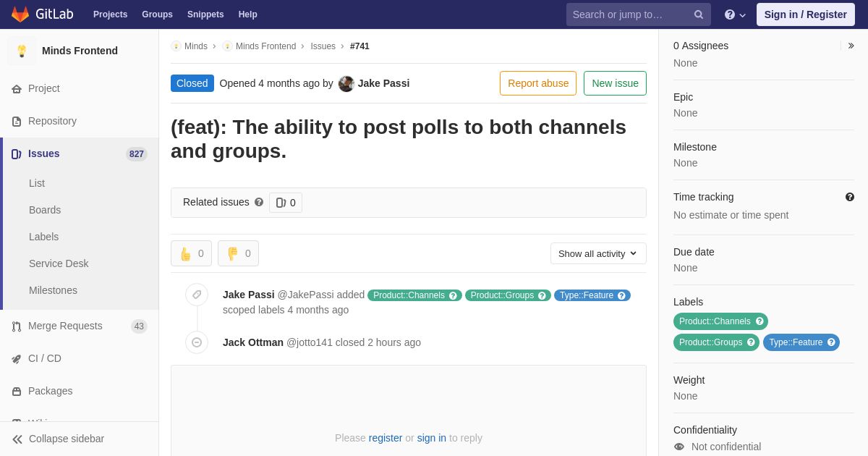Click the Minds Frontend project name in sidebar

[80, 51]
